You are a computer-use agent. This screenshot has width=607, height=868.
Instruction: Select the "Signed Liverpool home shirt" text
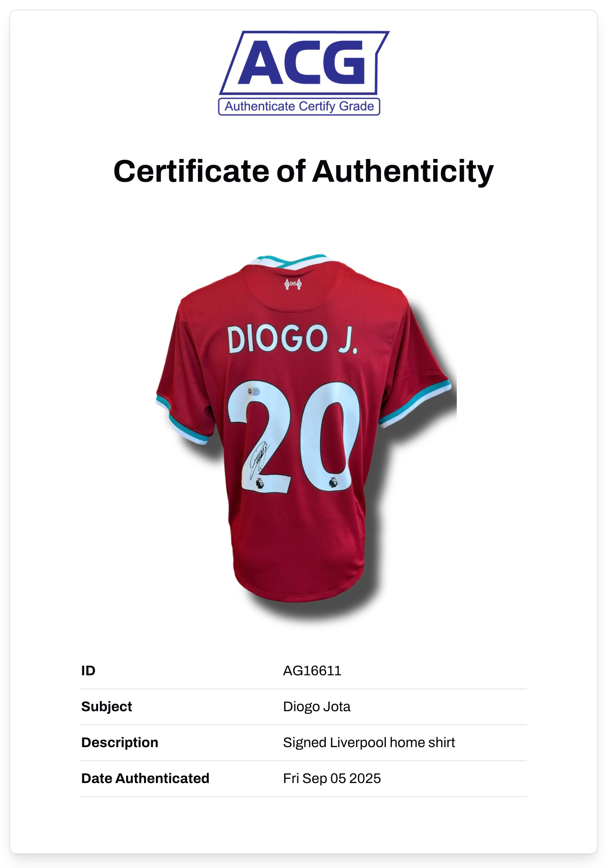[369, 742]
